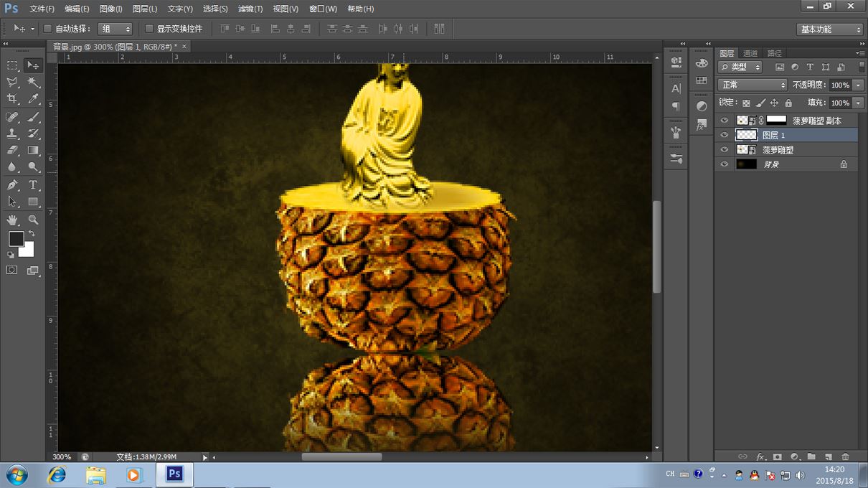The image size is (868, 488).
Task: Check the 显示变换控件 checkbox
Action: coord(149,29)
